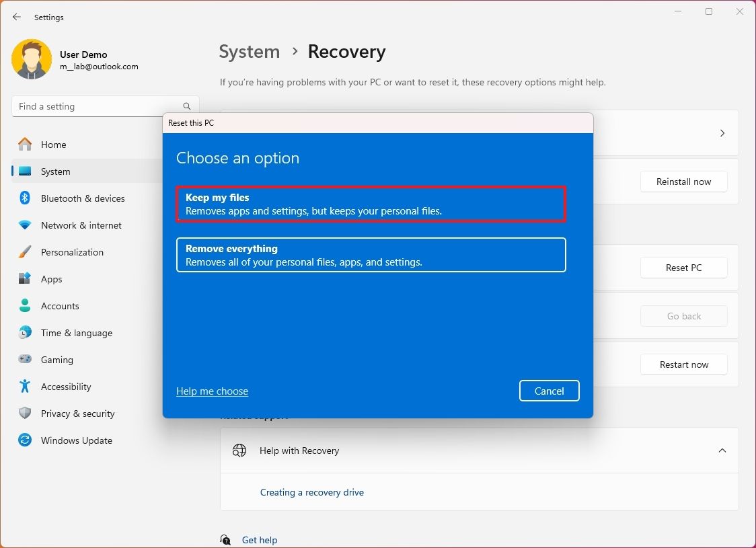Open the Accessibility icon
The width and height of the screenshot is (756, 548).
(26, 387)
